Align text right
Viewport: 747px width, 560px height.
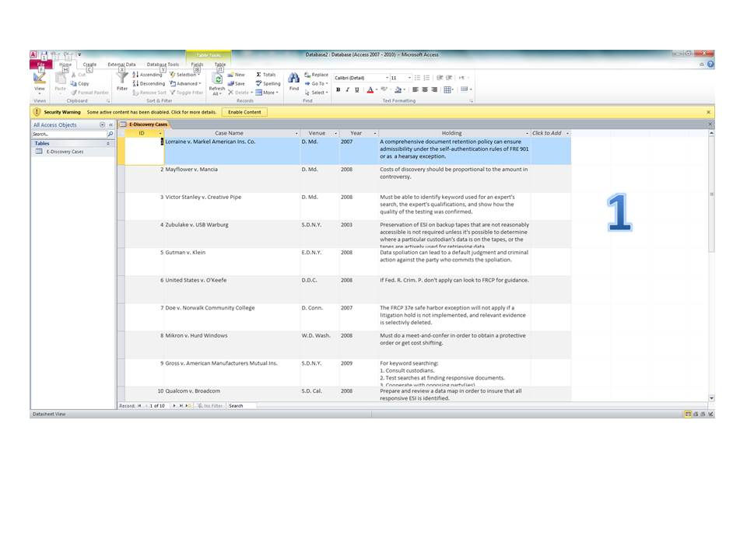point(434,89)
